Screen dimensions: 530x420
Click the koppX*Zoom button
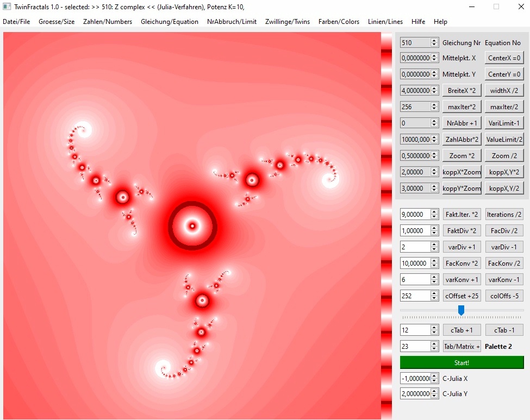click(x=462, y=172)
